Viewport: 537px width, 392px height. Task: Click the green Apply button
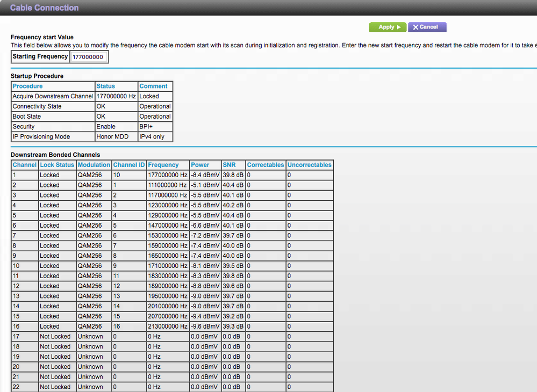387,27
